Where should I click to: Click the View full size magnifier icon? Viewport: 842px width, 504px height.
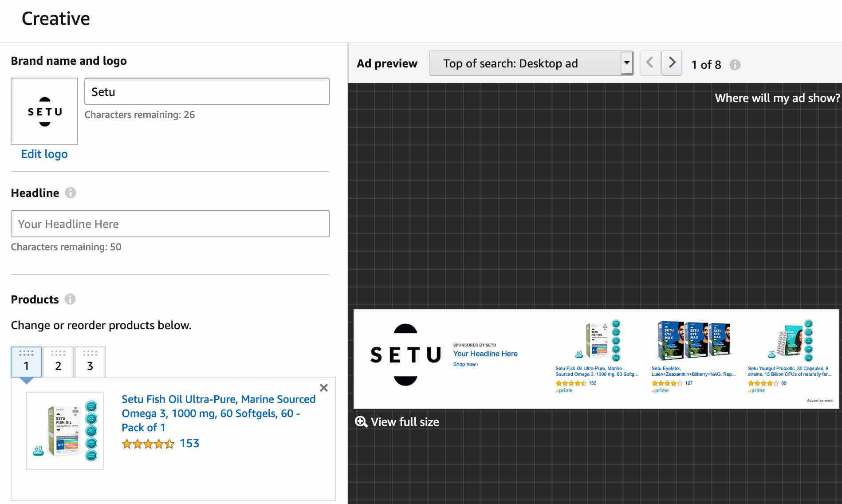point(362,421)
